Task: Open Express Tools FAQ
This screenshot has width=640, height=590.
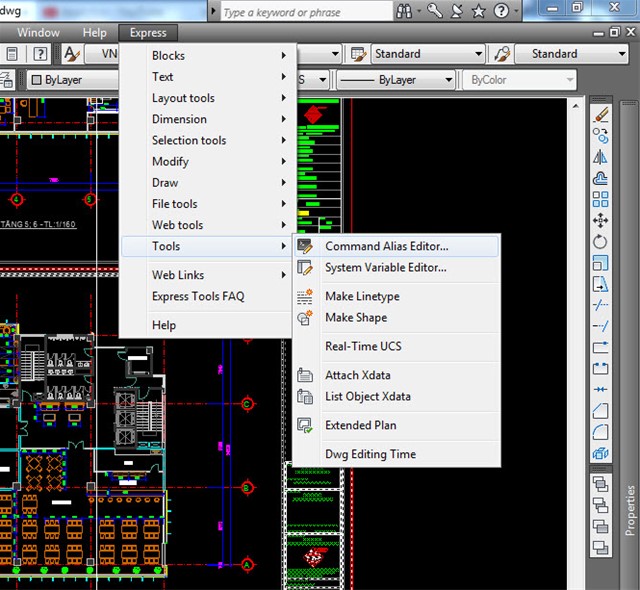Action: (x=209, y=296)
